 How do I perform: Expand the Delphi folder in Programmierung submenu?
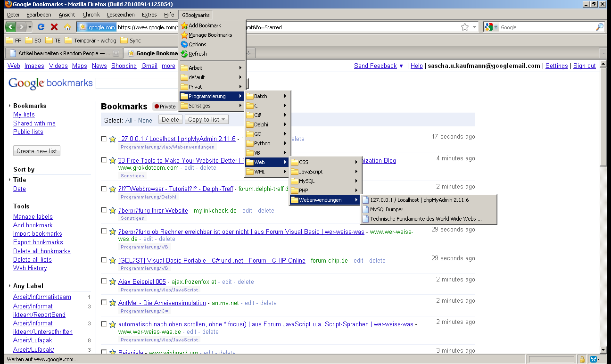tap(267, 124)
